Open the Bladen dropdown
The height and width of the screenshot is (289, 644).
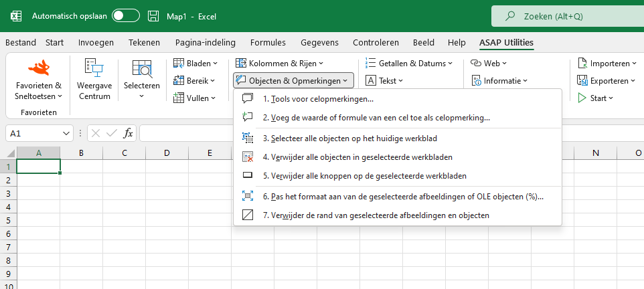coord(195,63)
